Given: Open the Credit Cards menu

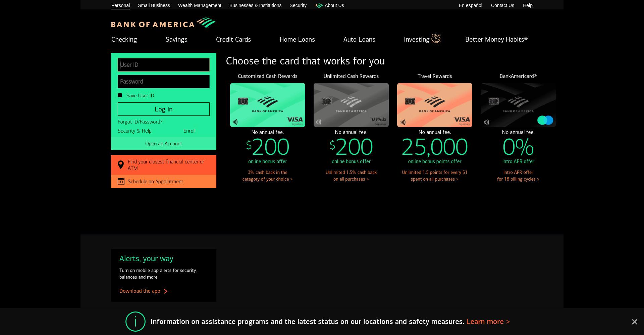Looking at the screenshot, I should [233, 40].
